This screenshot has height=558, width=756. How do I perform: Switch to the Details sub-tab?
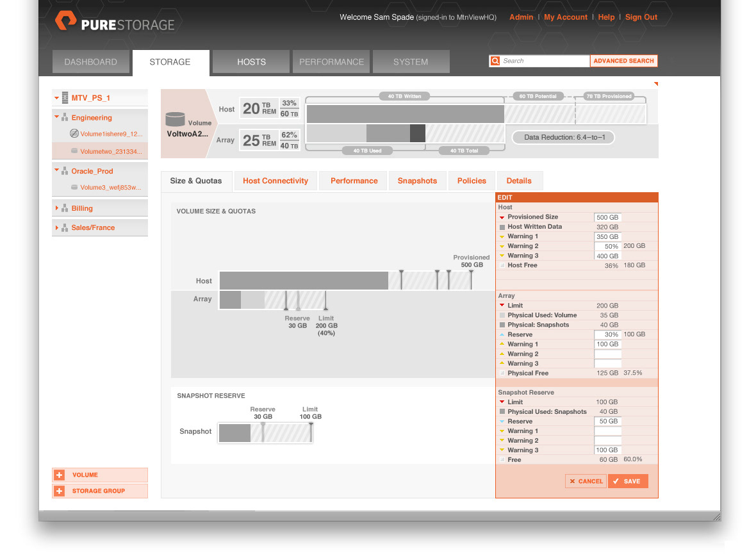[519, 181]
